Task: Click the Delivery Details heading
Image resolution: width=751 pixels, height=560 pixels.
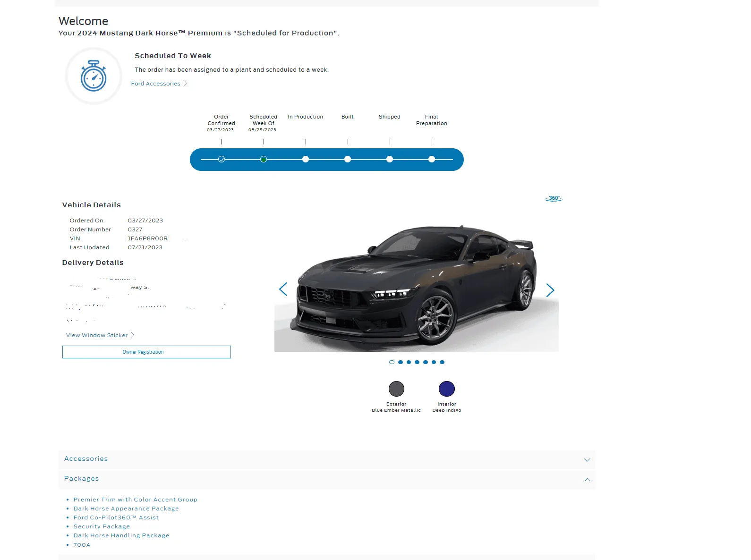Action: pyautogui.click(x=93, y=263)
